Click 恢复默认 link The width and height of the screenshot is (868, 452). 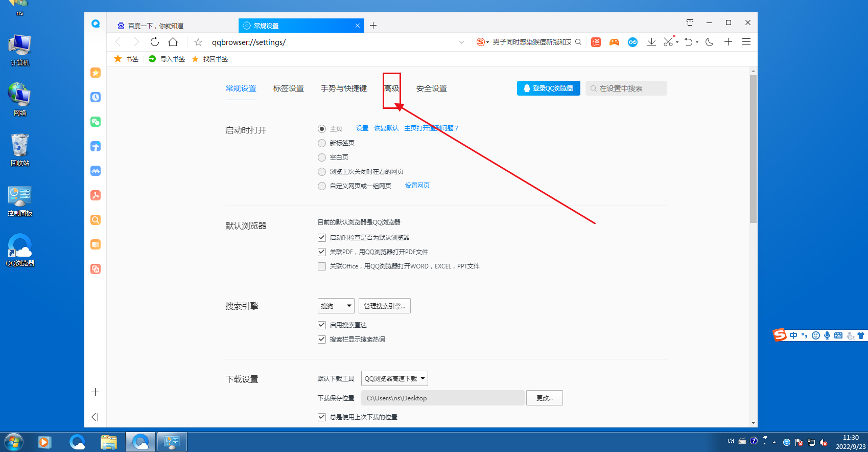[386, 128]
